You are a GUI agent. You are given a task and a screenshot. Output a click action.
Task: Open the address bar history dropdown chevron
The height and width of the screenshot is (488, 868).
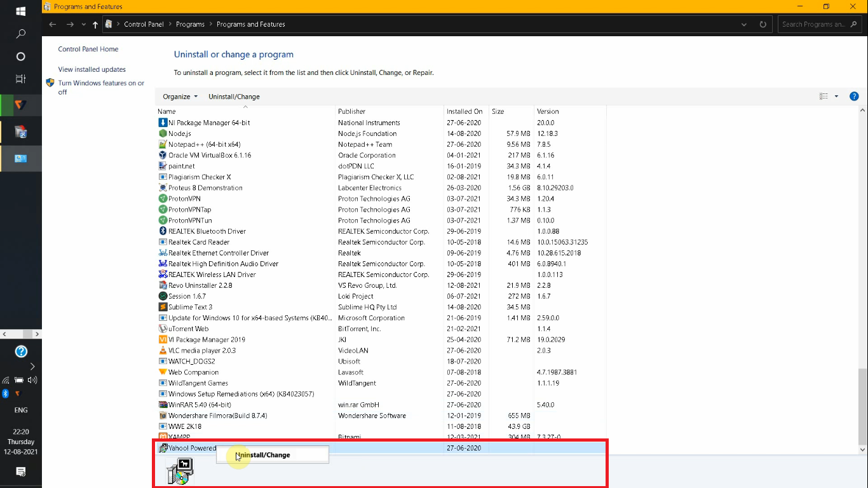click(x=743, y=24)
